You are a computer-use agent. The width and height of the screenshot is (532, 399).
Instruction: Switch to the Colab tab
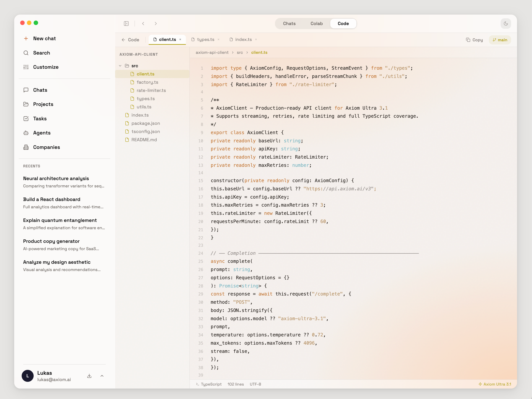[x=316, y=23]
